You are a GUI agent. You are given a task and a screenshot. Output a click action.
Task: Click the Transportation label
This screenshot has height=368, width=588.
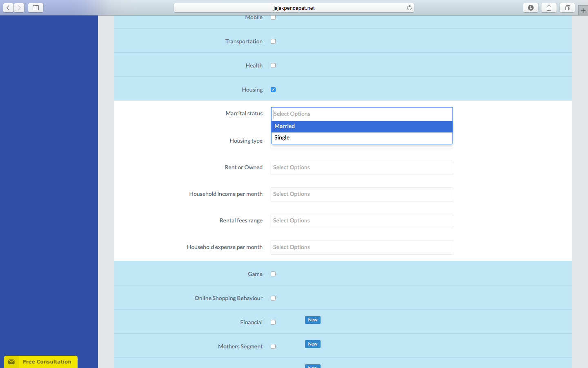click(244, 41)
